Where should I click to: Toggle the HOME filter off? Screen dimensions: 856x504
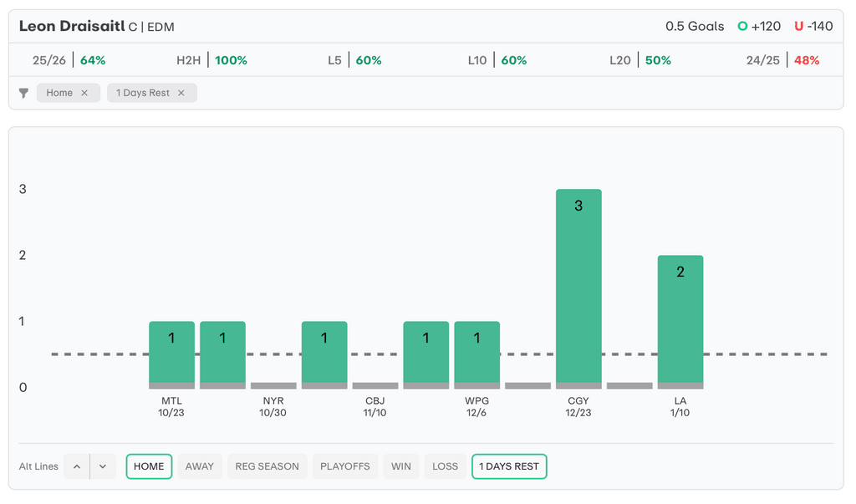click(149, 466)
